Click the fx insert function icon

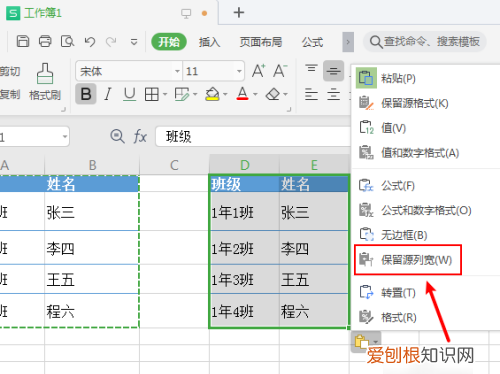click(x=140, y=137)
